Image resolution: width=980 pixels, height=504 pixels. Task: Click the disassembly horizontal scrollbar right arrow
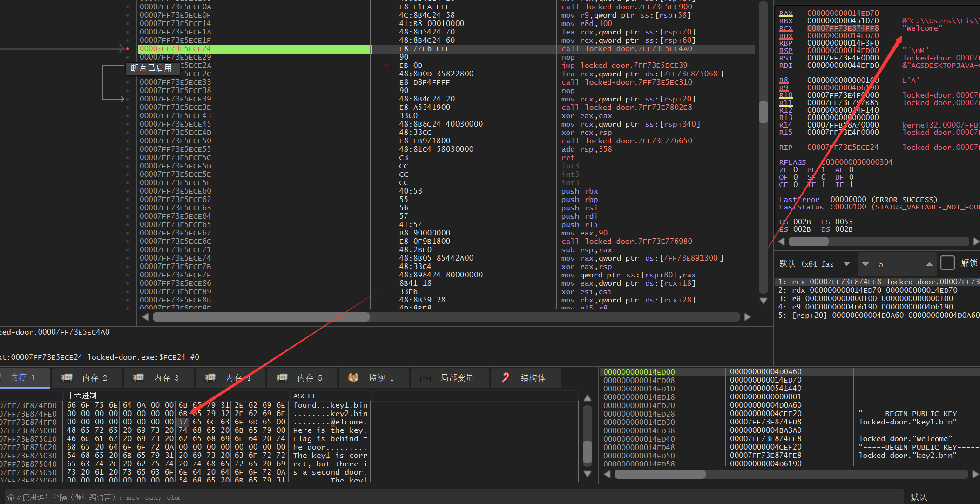point(747,317)
